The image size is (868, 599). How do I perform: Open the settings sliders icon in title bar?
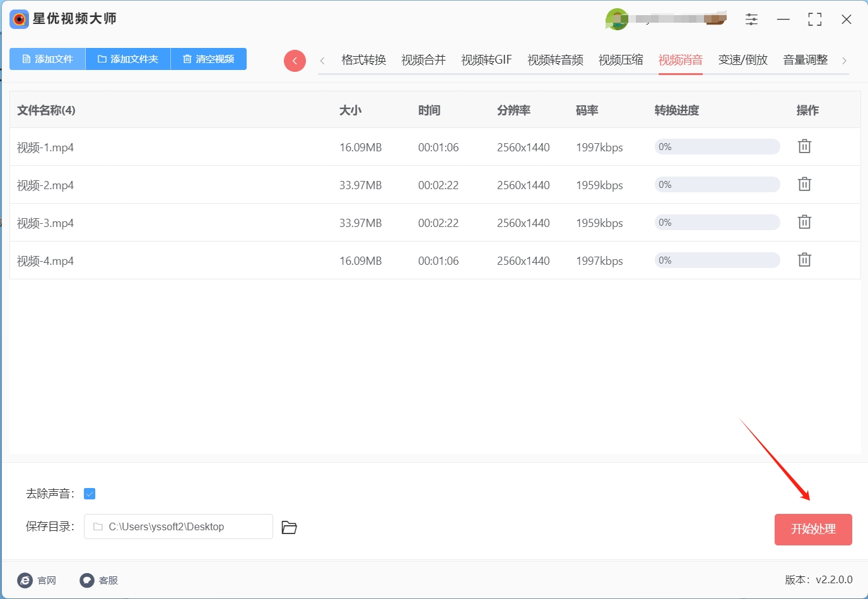pos(751,20)
